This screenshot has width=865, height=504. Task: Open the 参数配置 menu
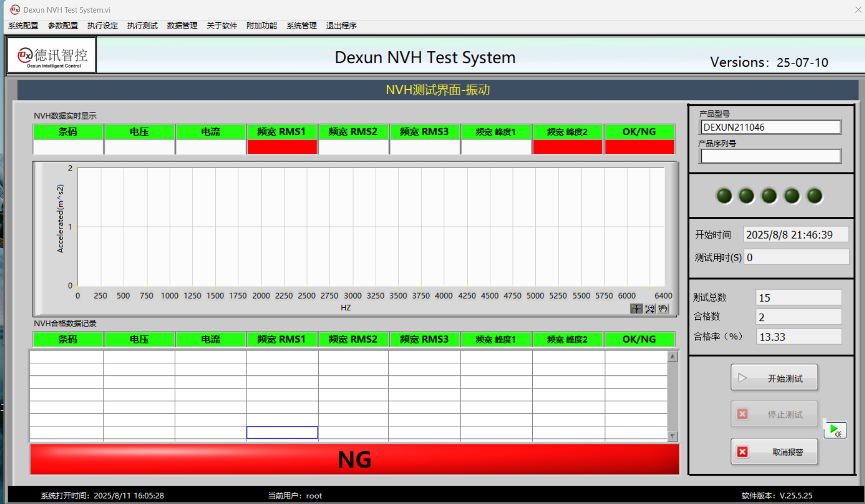click(63, 26)
